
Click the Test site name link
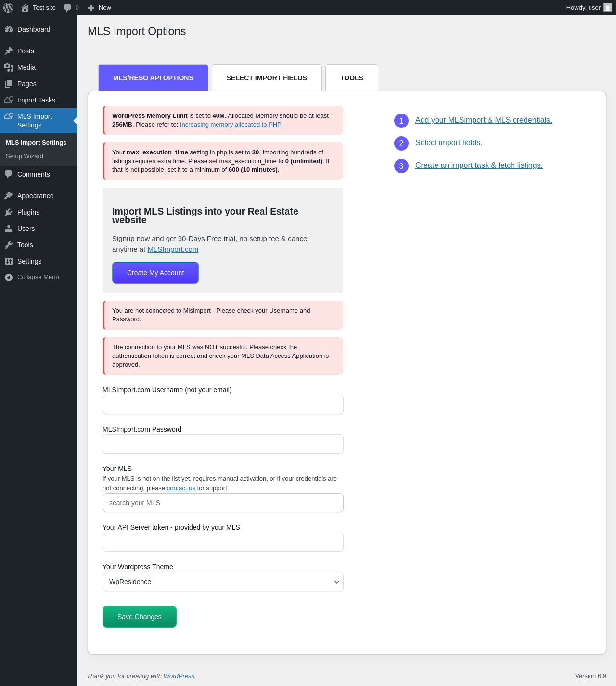coord(44,8)
